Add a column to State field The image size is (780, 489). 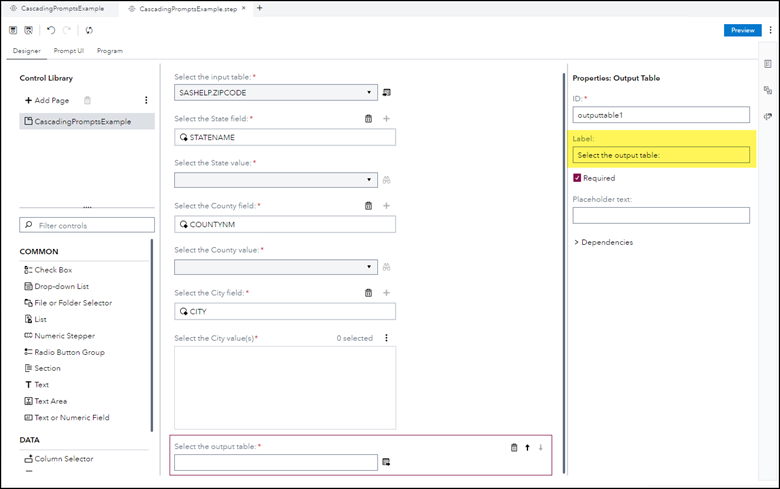tap(387, 118)
